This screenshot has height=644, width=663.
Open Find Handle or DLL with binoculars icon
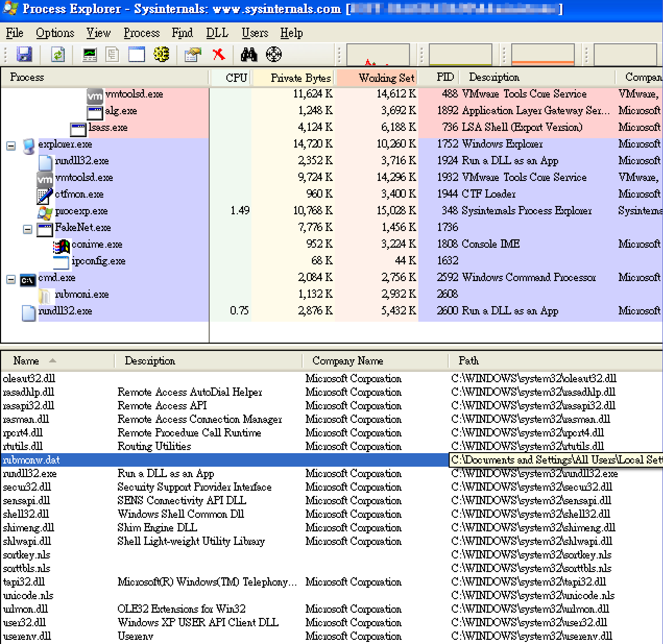(249, 54)
